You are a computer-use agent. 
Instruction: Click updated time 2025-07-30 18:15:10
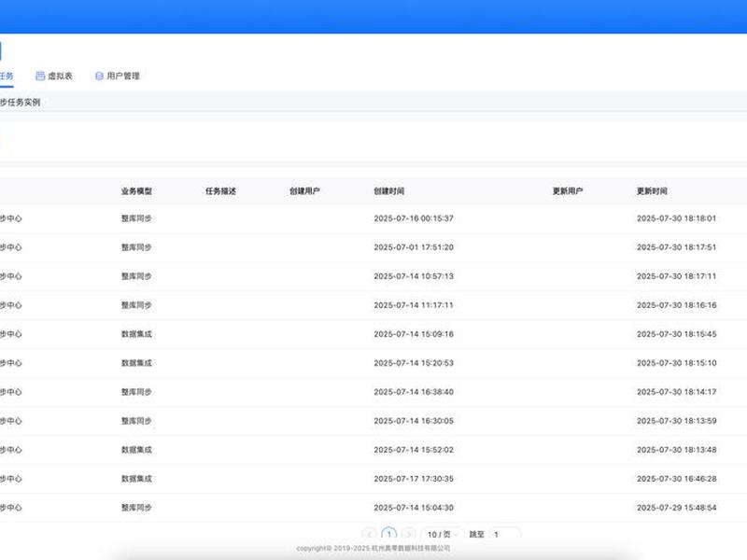[676, 363]
